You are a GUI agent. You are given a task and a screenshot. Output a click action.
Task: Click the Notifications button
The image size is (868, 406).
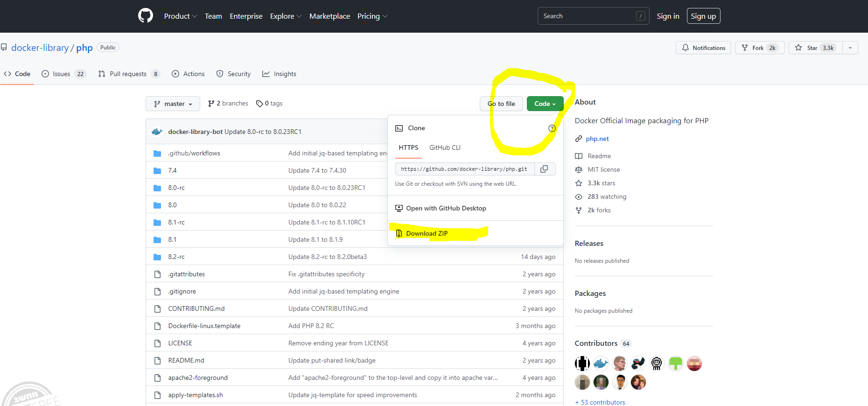tap(704, 48)
